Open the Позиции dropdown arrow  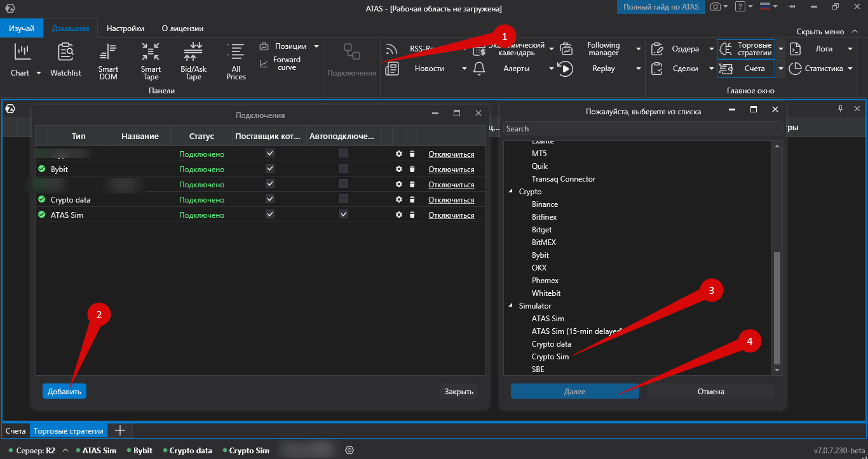pyautogui.click(x=316, y=46)
